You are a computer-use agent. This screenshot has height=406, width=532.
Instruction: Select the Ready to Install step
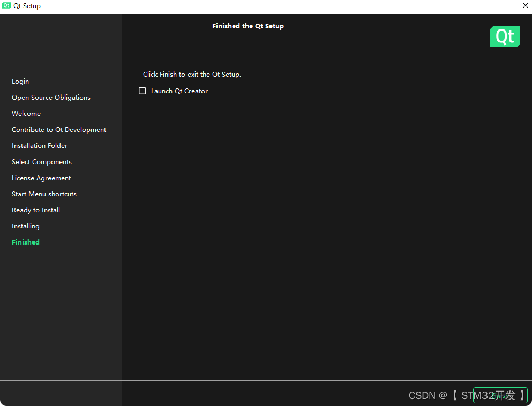(x=36, y=210)
